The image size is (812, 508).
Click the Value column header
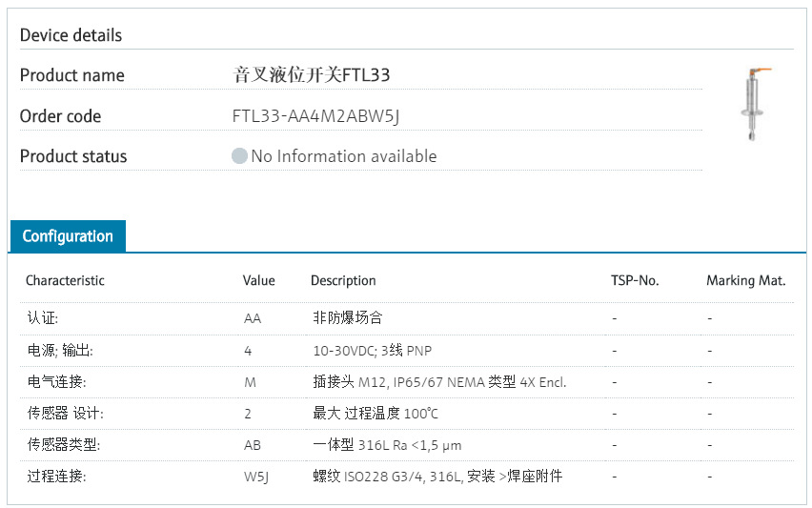(x=259, y=280)
